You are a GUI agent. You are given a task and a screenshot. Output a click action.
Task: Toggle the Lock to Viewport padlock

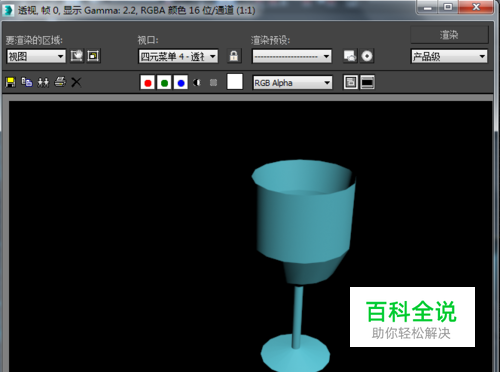pyautogui.click(x=234, y=56)
